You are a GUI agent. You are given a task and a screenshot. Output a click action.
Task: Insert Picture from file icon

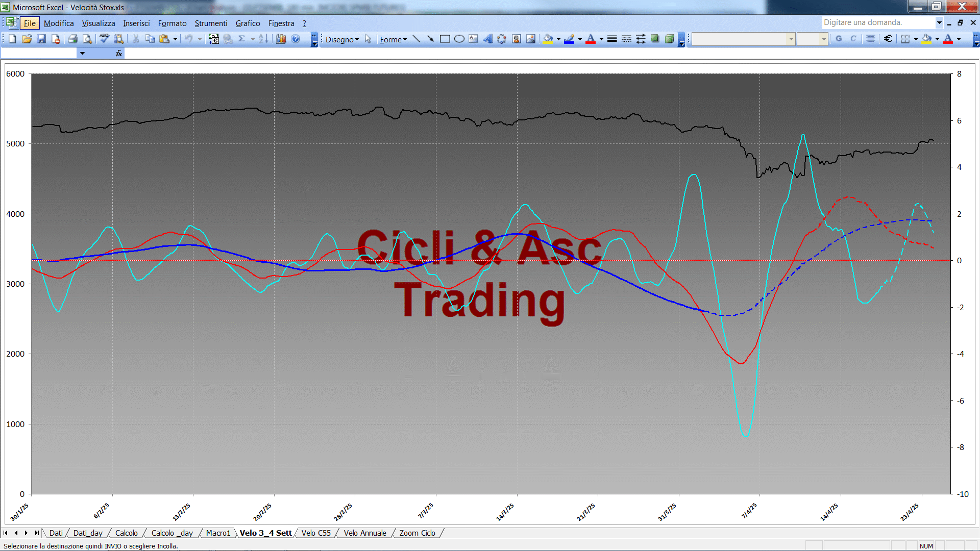(531, 39)
